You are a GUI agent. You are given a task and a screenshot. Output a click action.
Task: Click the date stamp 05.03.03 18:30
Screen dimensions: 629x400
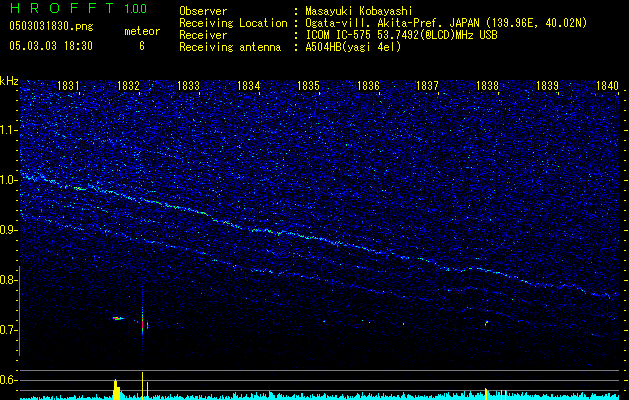click(51, 46)
